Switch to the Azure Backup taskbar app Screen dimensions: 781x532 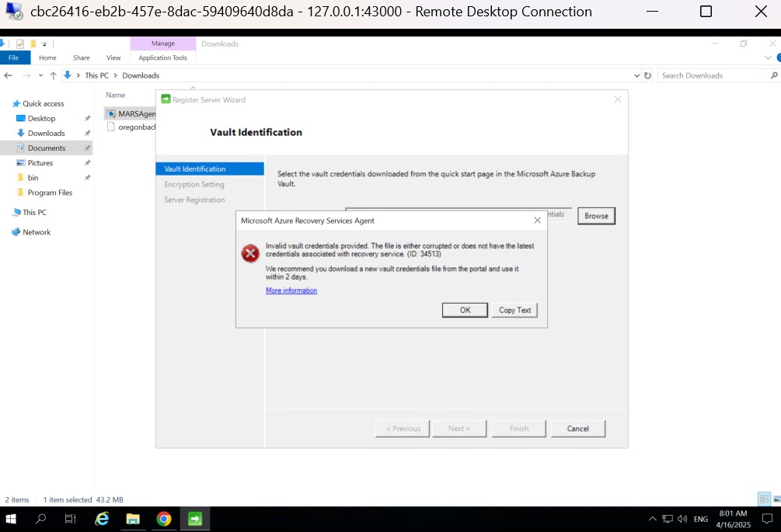pyautogui.click(x=195, y=519)
